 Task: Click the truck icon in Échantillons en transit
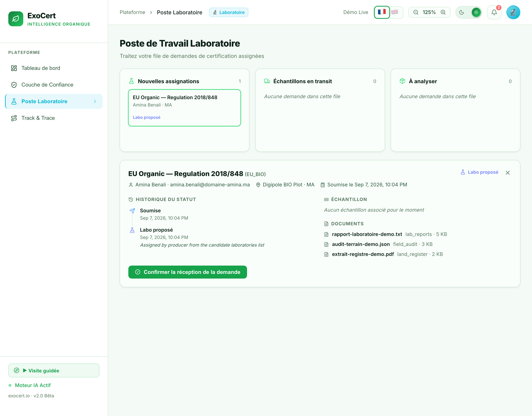click(x=267, y=81)
